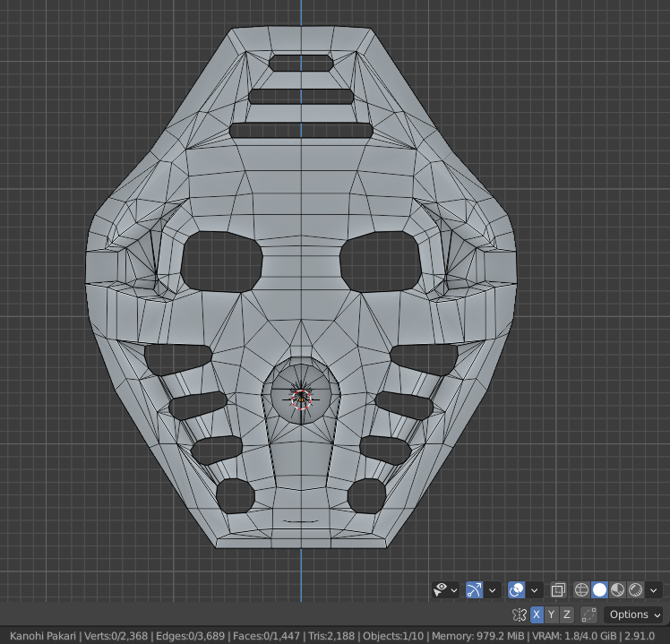Viewport: 670px width, 644px height.
Task: Switch to rendered shading mode
Action: tap(635, 590)
